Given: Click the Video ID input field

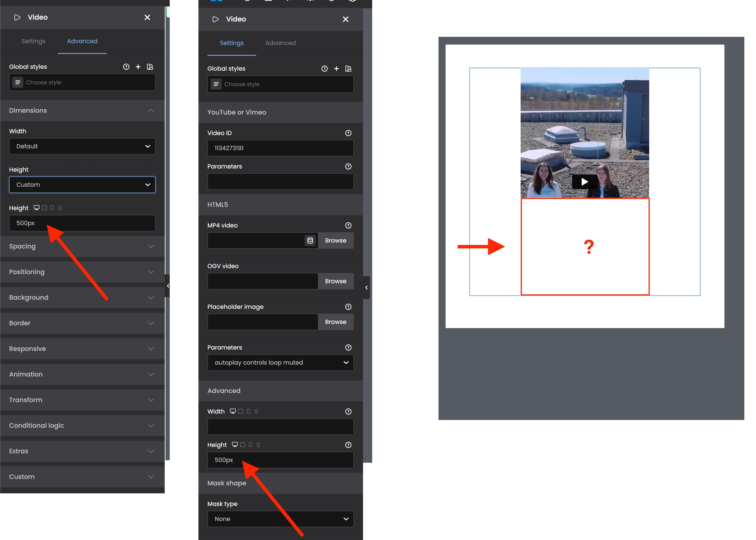Looking at the screenshot, I should tap(280, 148).
